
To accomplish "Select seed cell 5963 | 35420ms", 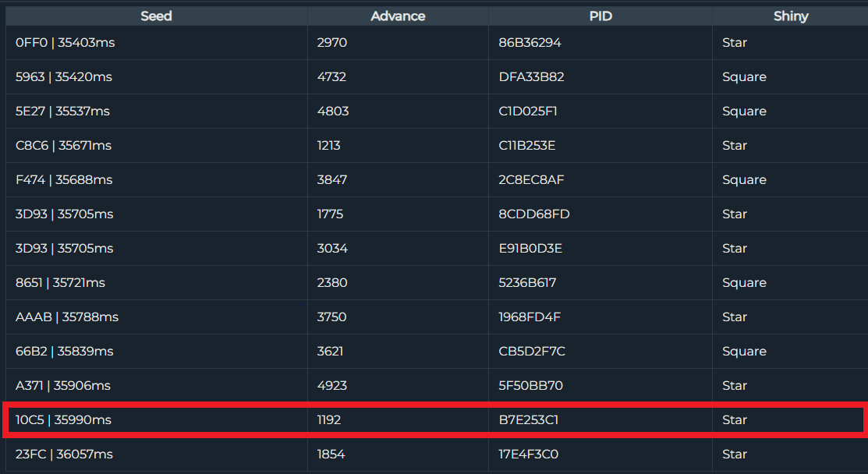I will coord(64,77).
